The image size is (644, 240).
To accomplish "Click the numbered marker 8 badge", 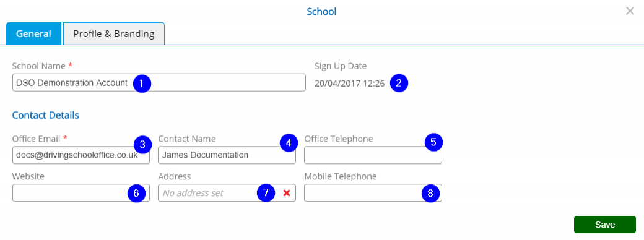I will (430, 193).
